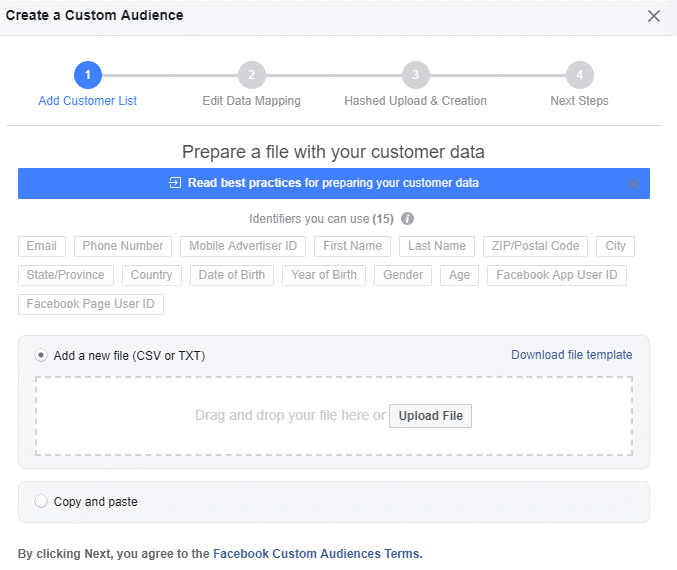Read best practices for preparing customer data
The width and height of the screenshot is (677, 570).
pos(333,183)
